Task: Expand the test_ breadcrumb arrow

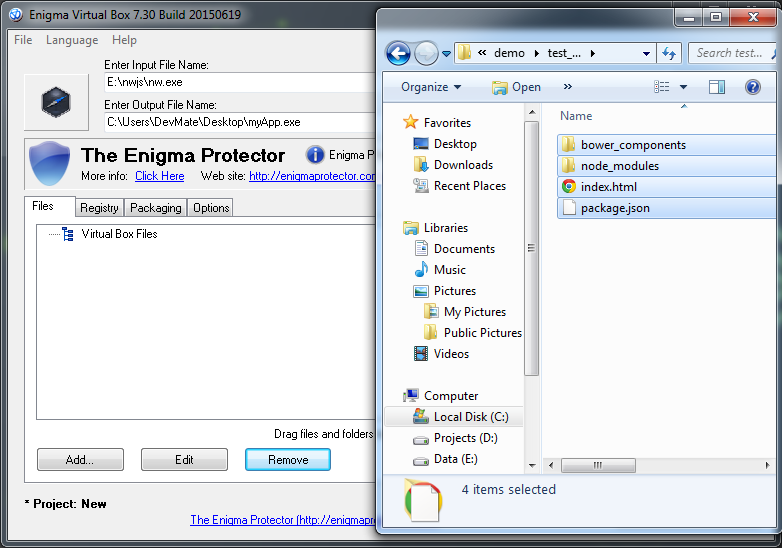Action: click(x=592, y=53)
